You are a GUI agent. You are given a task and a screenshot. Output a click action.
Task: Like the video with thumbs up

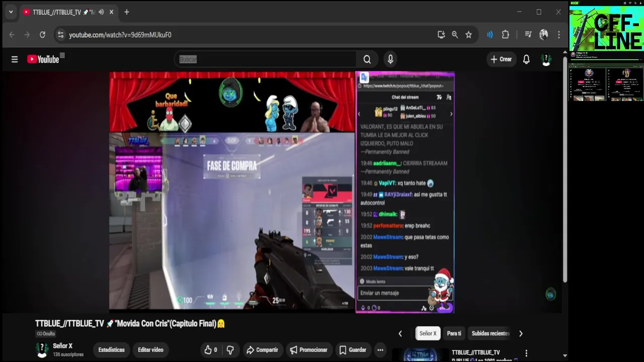[x=211, y=350]
